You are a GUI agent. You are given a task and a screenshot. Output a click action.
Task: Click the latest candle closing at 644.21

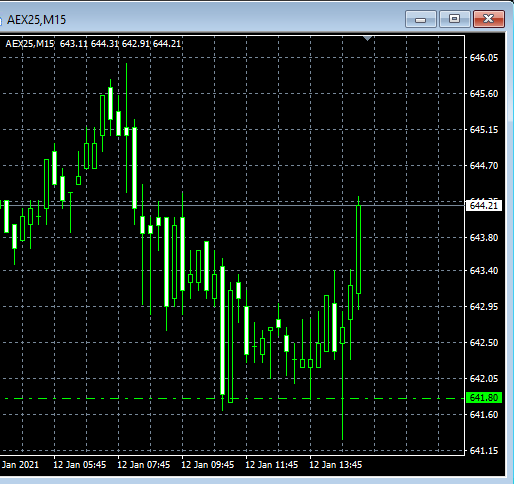[x=359, y=249]
